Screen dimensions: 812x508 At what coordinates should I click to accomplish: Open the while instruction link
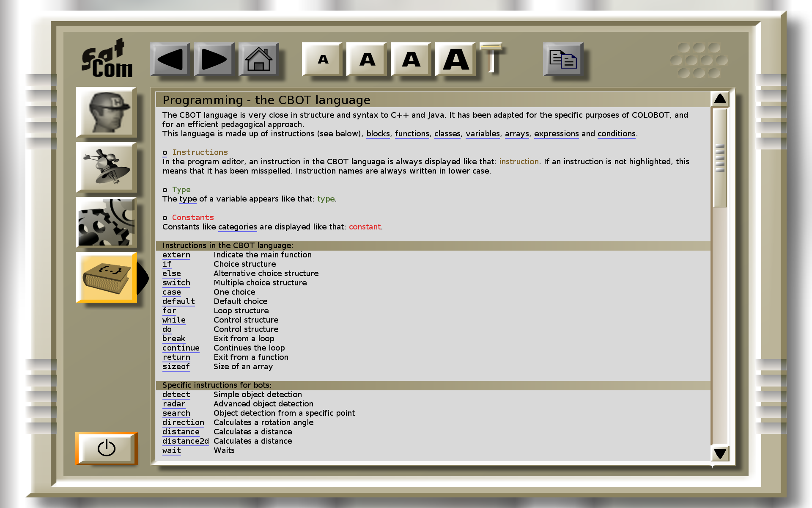click(174, 320)
